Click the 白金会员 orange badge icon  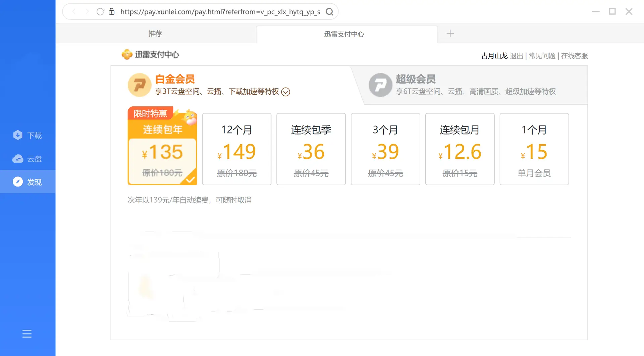(140, 85)
